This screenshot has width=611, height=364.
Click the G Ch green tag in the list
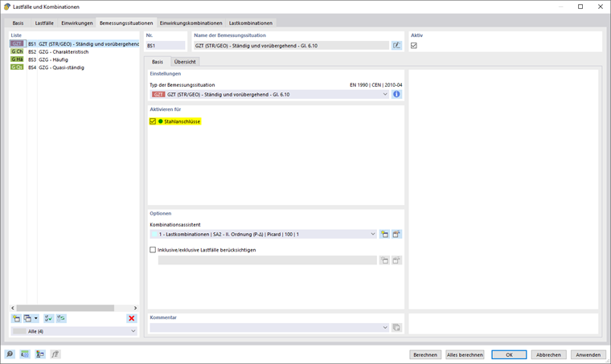point(17,51)
